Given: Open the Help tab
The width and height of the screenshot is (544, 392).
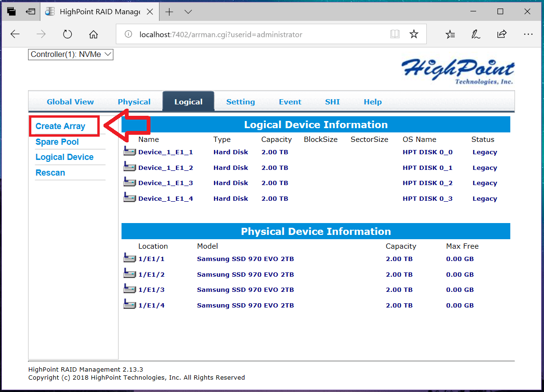Looking at the screenshot, I should [373, 102].
